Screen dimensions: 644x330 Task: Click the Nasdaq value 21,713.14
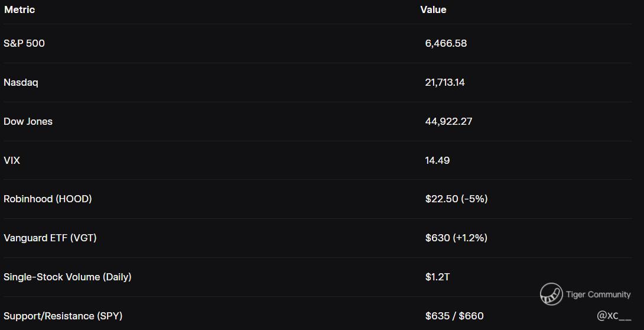coord(445,82)
